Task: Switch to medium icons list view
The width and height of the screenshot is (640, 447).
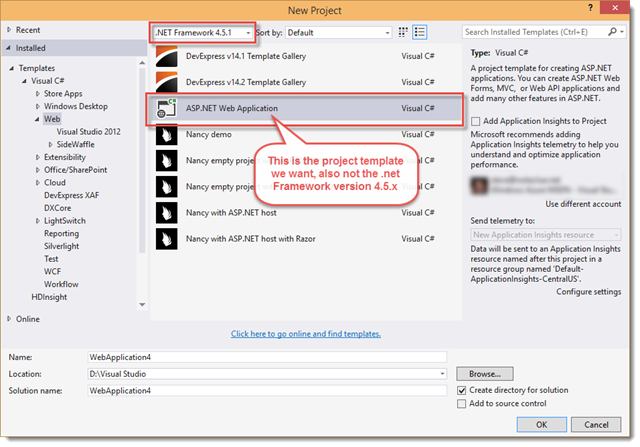Action: (x=420, y=32)
